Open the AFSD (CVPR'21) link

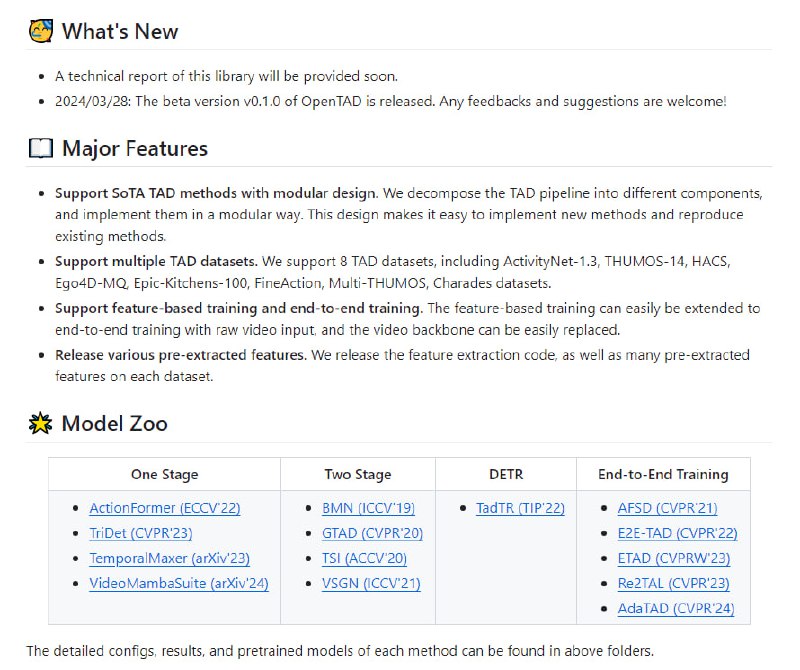pyautogui.click(x=667, y=508)
